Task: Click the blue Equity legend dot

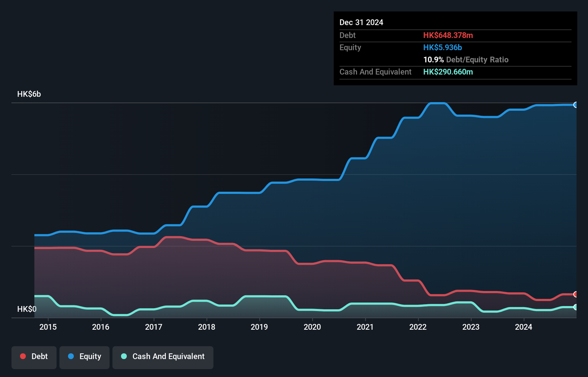Action: (71, 356)
